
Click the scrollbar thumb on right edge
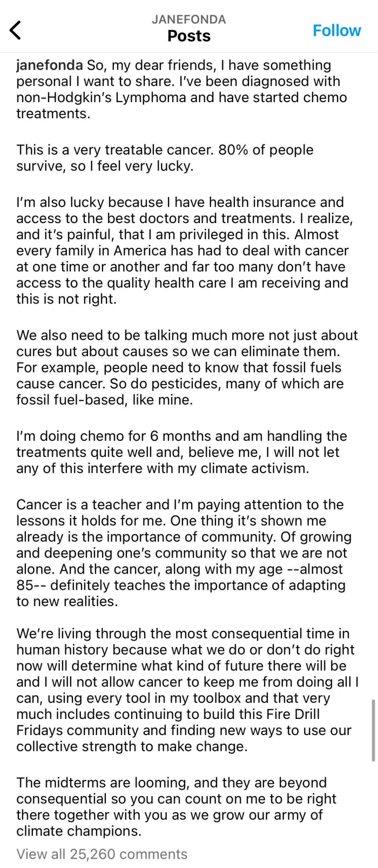(x=373, y=730)
